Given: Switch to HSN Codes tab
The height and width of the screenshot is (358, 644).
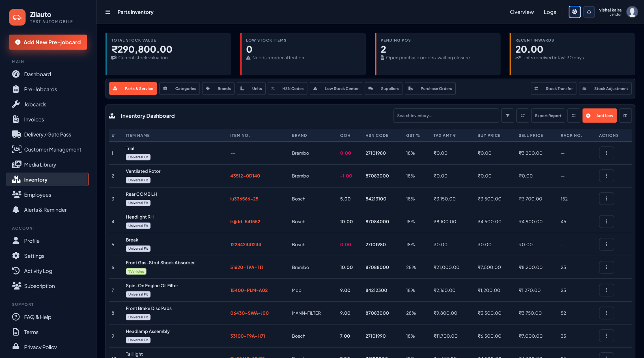Looking at the screenshot, I should [287, 89].
